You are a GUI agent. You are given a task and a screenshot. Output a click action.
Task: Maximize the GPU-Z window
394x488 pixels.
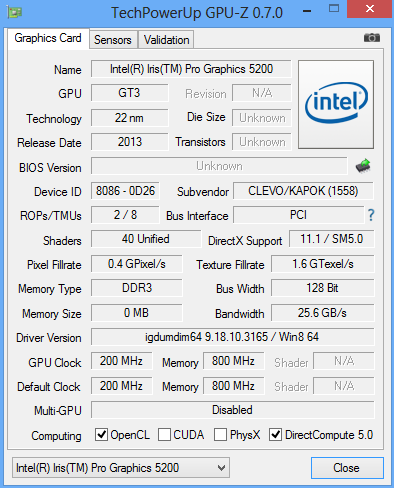pyautogui.click(x=334, y=9)
